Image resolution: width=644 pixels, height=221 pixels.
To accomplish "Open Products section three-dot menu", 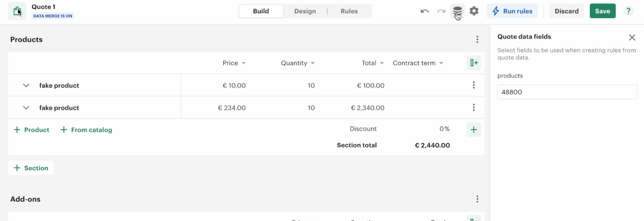I will click(x=477, y=40).
